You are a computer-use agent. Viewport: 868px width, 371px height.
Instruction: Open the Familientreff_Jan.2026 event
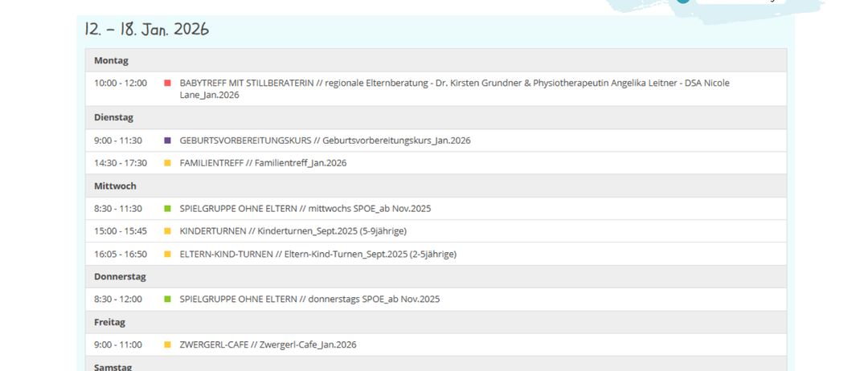(x=263, y=163)
